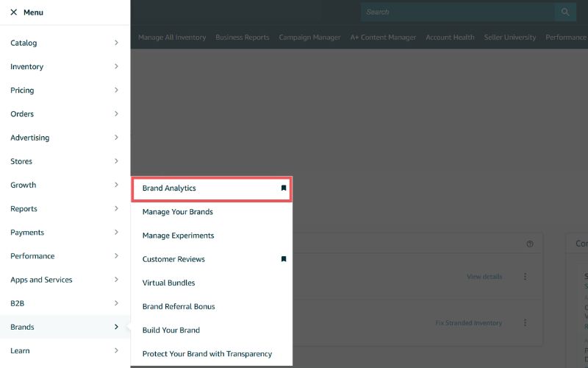
Task: Click the Fix Stranded Inventory link
Action: tap(469, 323)
